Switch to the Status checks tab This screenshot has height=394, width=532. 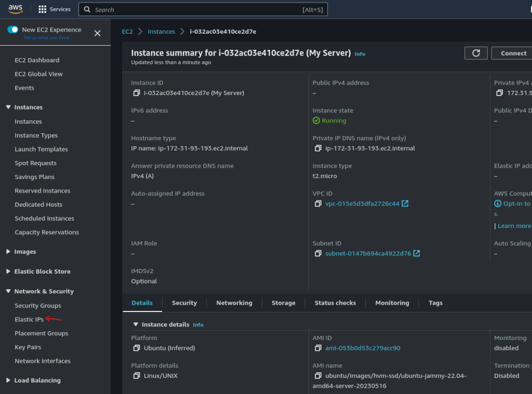click(x=335, y=303)
